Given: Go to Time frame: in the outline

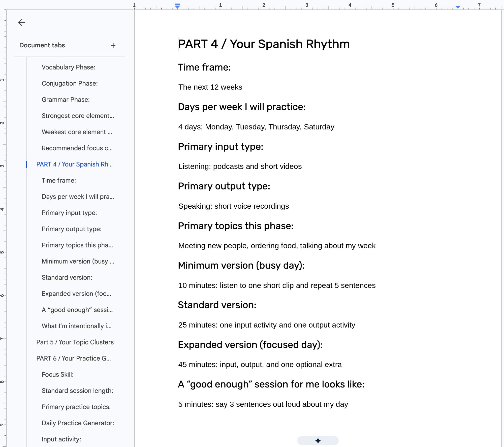Looking at the screenshot, I should 59,180.
